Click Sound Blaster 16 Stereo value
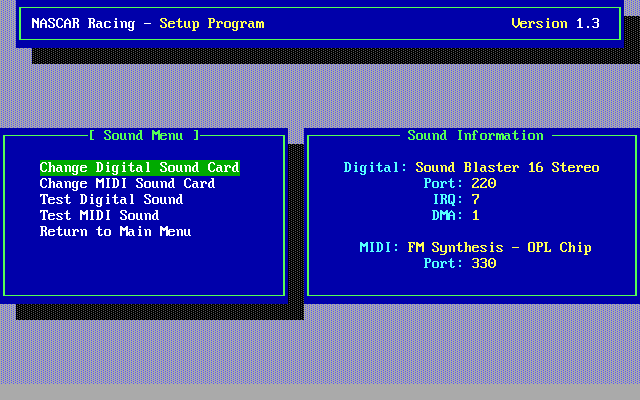Screen dimensions: 640x400 [x=507, y=168]
